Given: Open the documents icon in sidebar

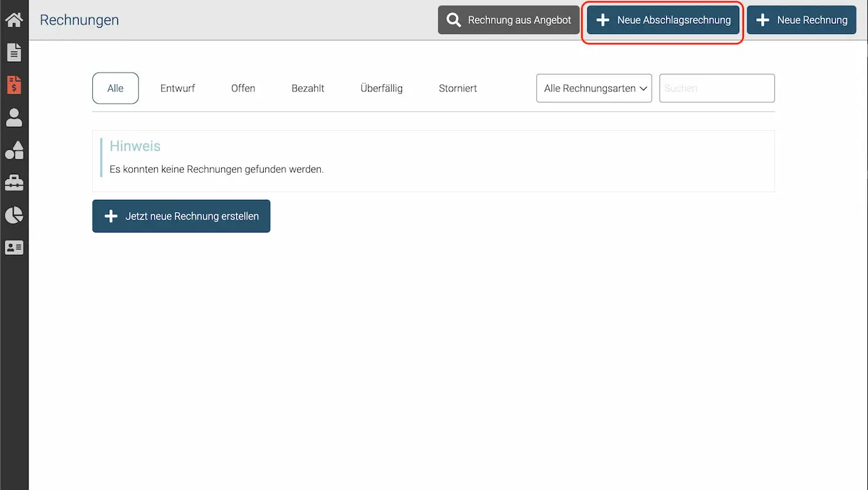Looking at the screenshot, I should click(14, 52).
